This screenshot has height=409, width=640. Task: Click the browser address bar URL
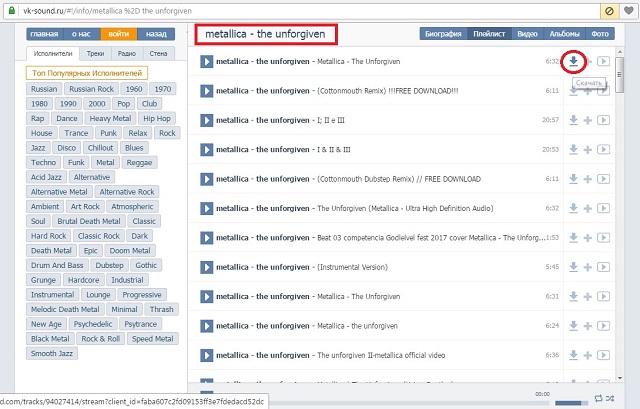click(107, 11)
